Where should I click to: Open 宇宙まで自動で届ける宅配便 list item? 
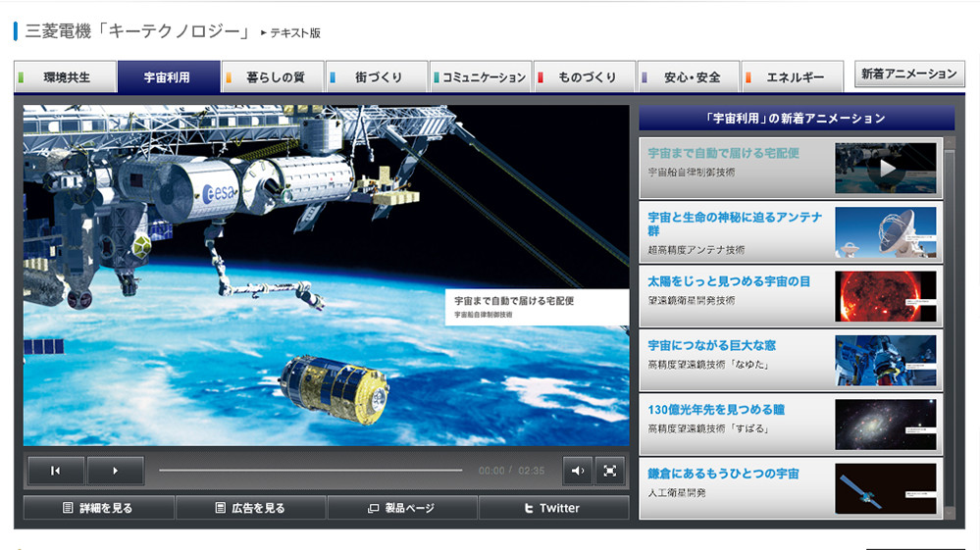click(x=790, y=168)
